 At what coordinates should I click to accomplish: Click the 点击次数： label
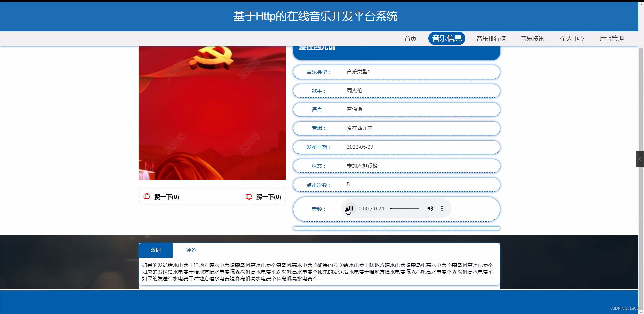319,185
